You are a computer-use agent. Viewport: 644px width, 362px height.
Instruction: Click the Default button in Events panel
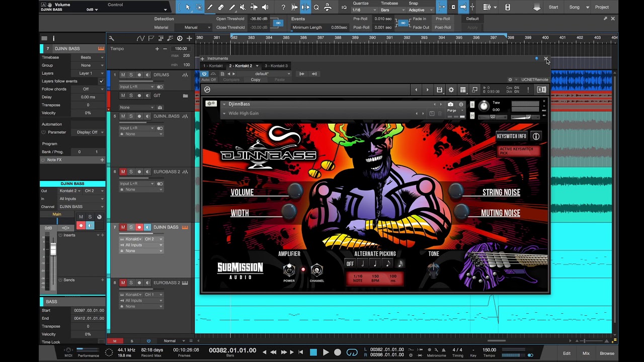[472, 19]
